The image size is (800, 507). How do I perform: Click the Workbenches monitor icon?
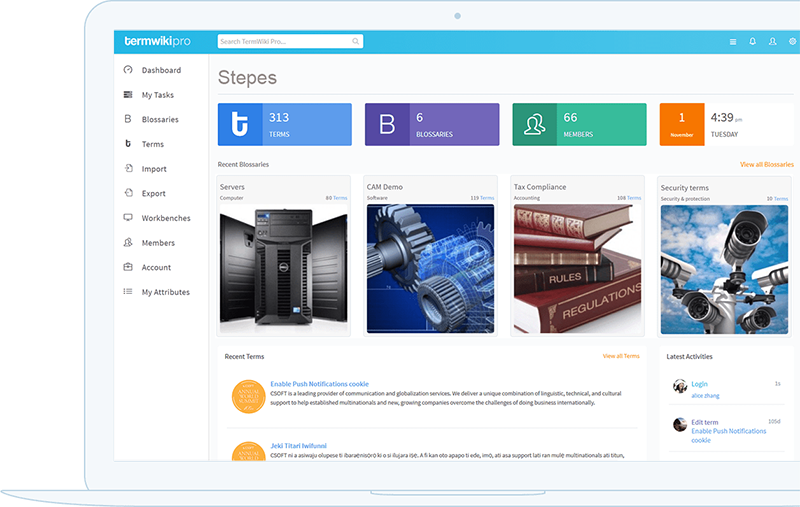tap(128, 217)
